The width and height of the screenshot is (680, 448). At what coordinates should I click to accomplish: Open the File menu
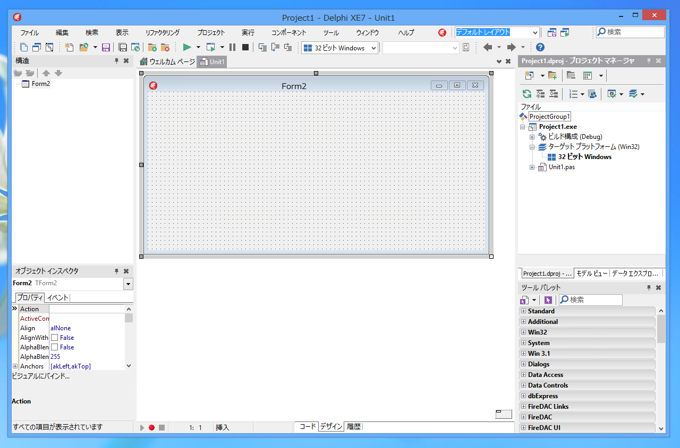pyautogui.click(x=29, y=33)
